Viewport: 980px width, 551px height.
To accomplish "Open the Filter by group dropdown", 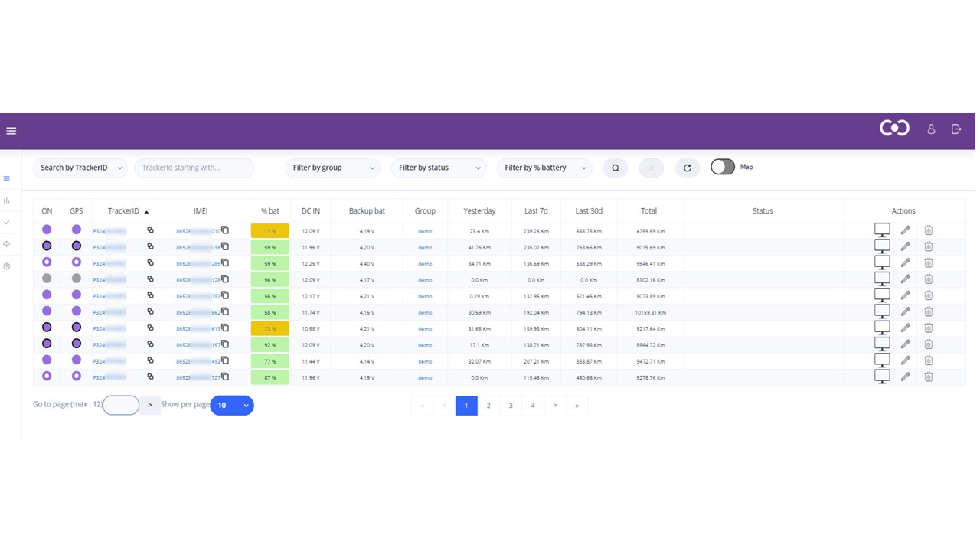I will coord(332,168).
